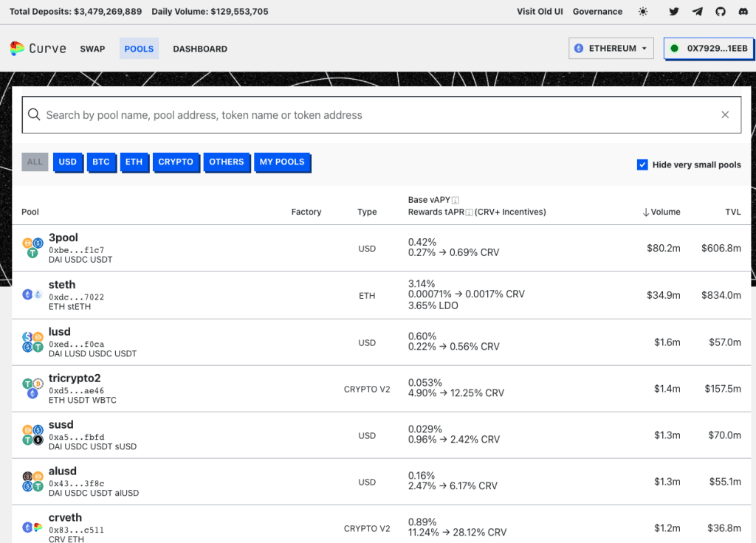The height and width of the screenshot is (543, 756).
Task: Filter pools by ETH
Action: pyautogui.click(x=134, y=162)
